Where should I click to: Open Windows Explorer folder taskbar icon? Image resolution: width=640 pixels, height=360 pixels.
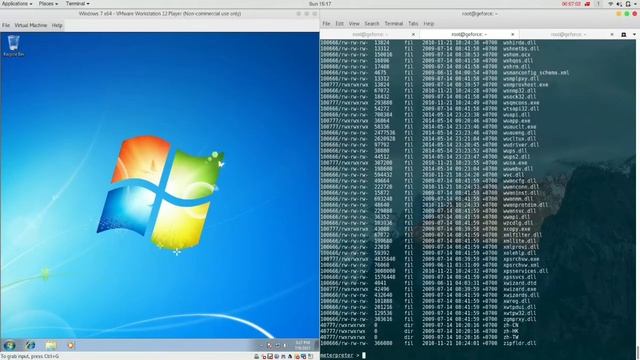(x=51, y=345)
